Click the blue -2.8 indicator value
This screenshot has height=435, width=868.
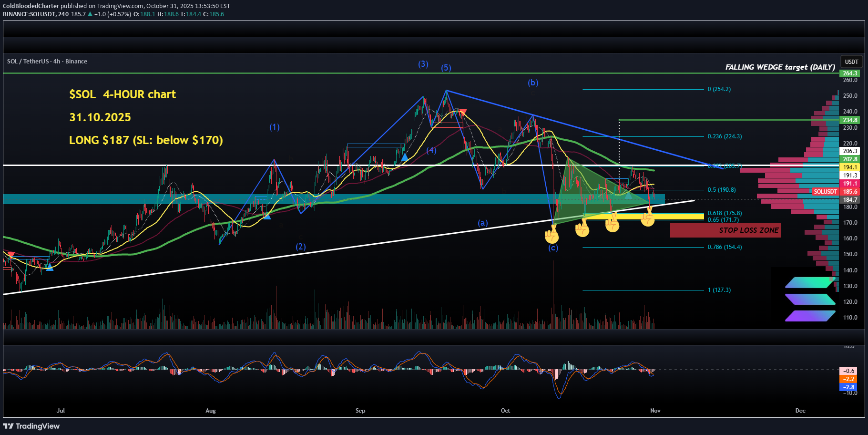[849, 387]
